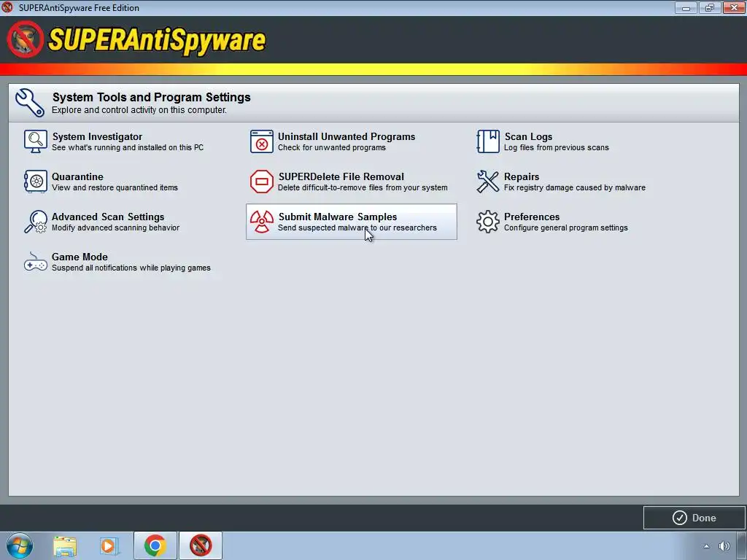Click 'Log files from previous scans' text
This screenshot has width=747, height=560.
point(557,147)
